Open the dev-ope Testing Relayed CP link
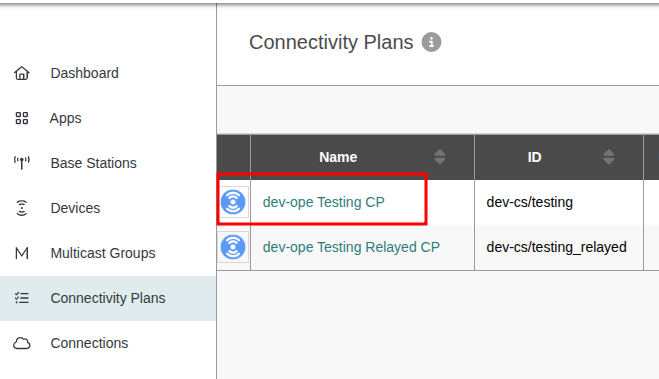The height and width of the screenshot is (379, 659). pos(351,247)
